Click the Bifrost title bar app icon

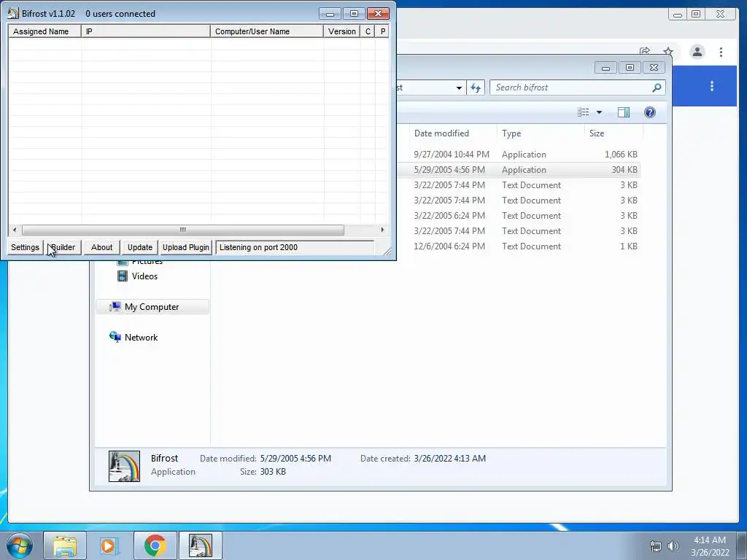pyautogui.click(x=13, y=13)
